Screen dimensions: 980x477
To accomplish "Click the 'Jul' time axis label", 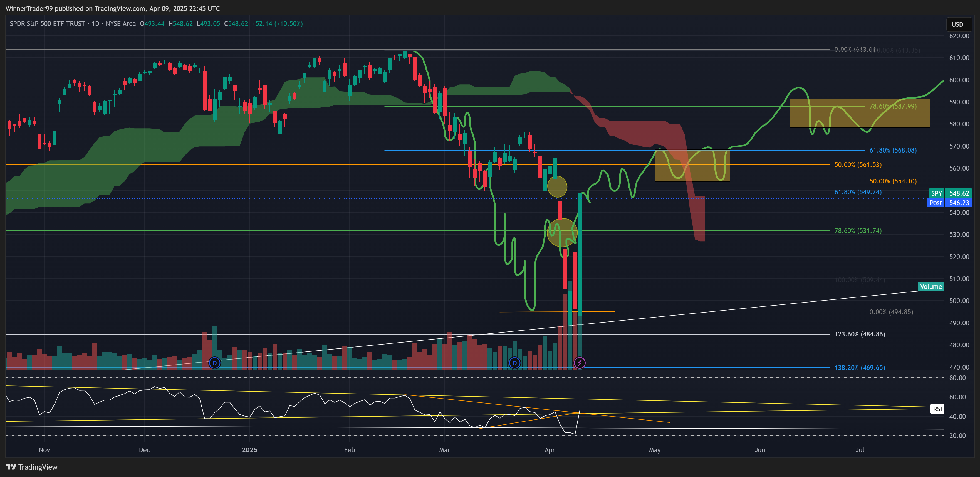I will (x=860, y=450).
